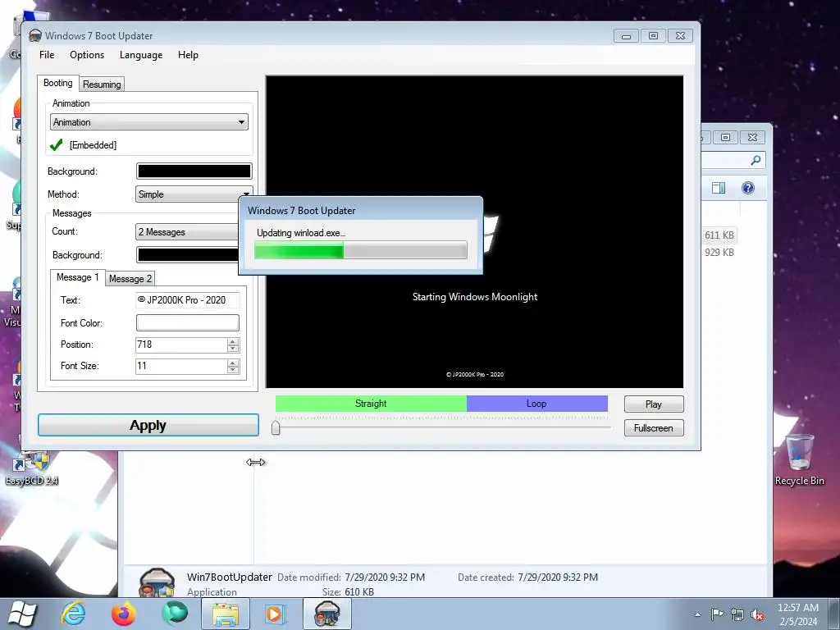Click the green Embedded checkmark icon
Screen dimensions: 840x630
click(x=57, y=144)
